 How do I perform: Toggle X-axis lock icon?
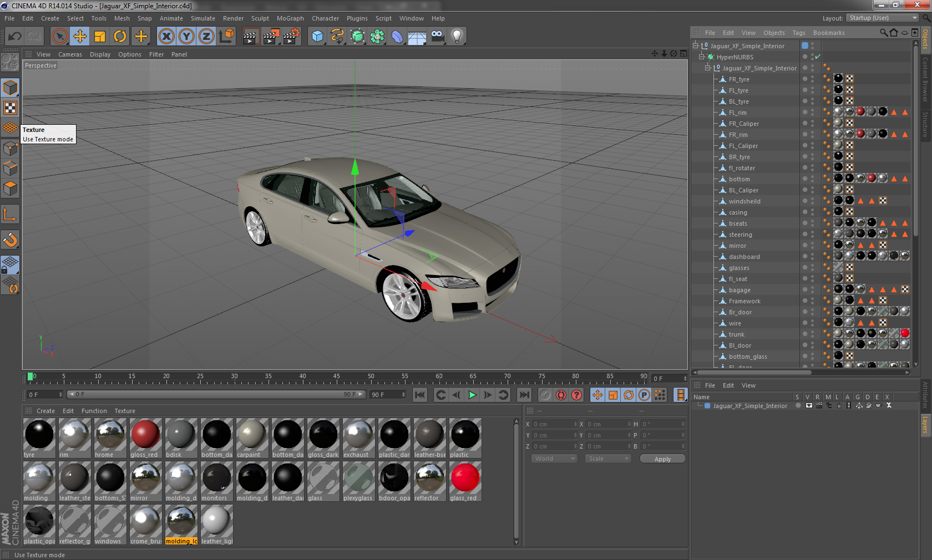pos(166,37)
